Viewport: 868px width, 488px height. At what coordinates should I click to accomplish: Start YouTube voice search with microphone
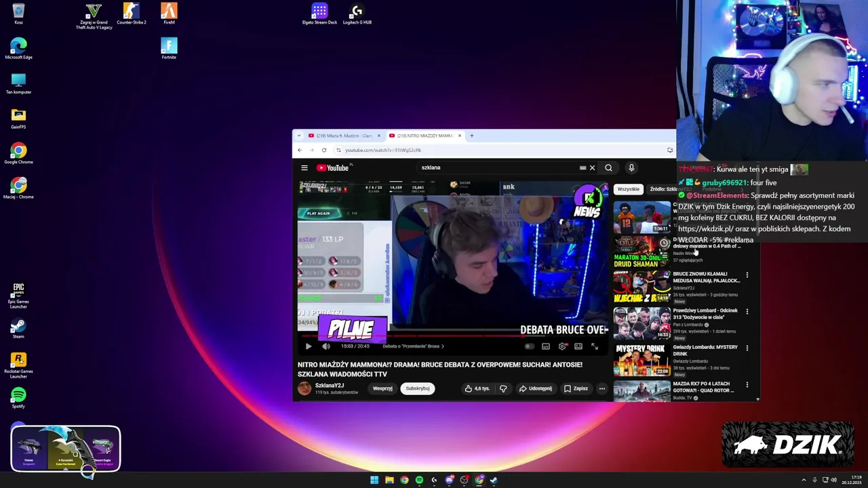click(631, 167)
